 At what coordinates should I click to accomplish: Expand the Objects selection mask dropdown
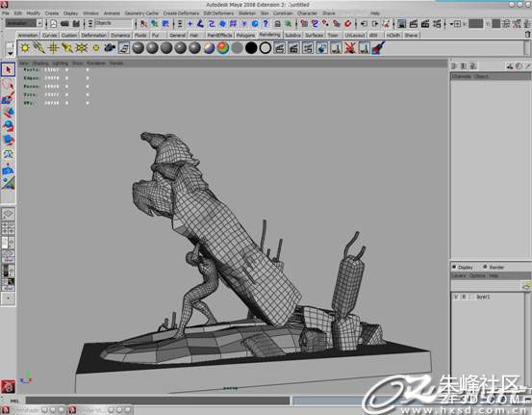coord(113,23)
